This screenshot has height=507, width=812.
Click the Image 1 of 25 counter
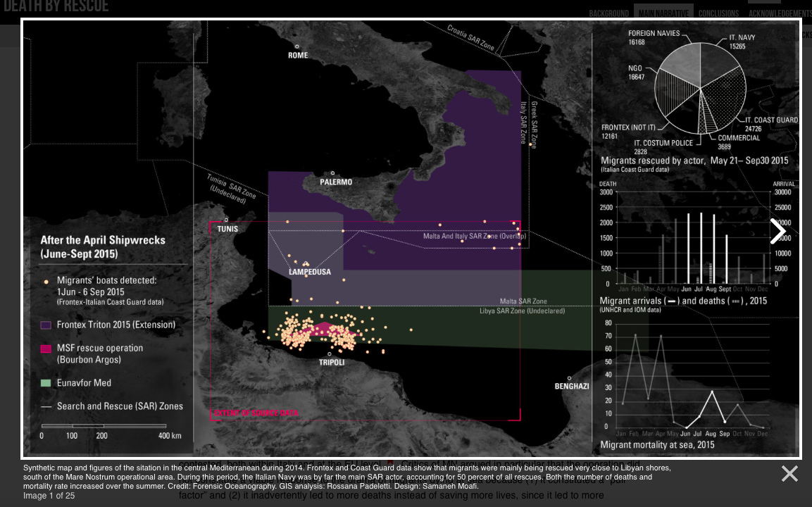[x=49, y=496]
